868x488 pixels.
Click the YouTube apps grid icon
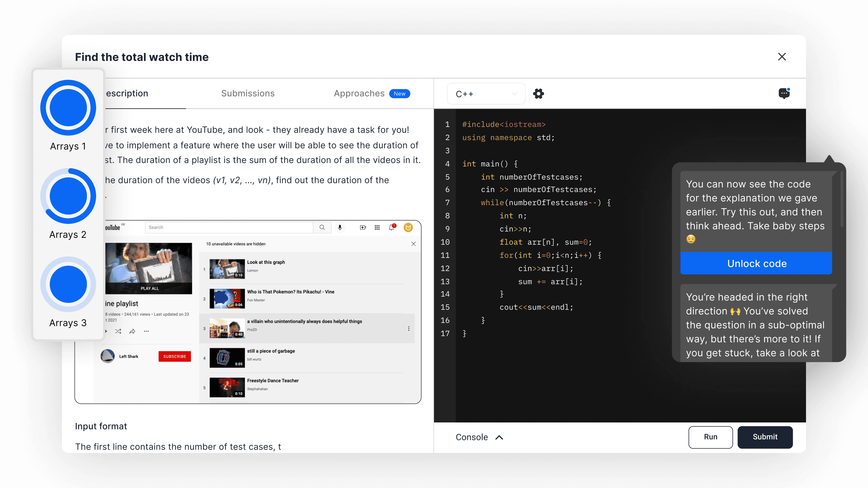[377, 227]
